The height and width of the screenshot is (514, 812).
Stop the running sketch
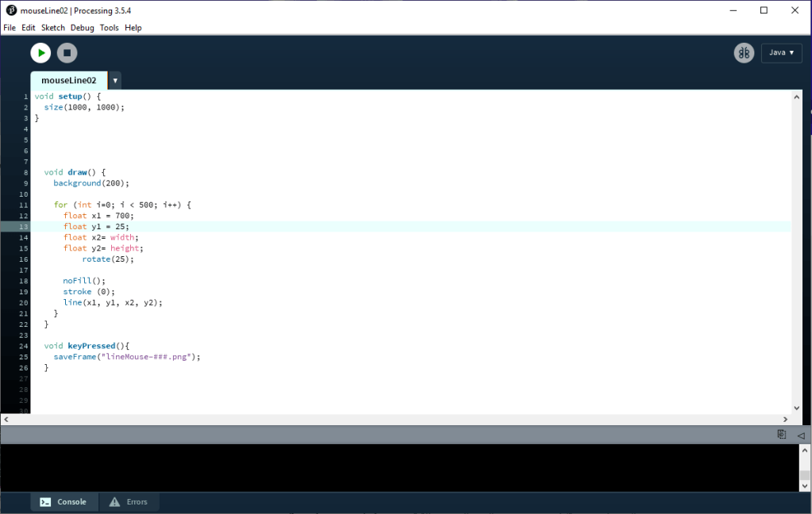[67, 53]
